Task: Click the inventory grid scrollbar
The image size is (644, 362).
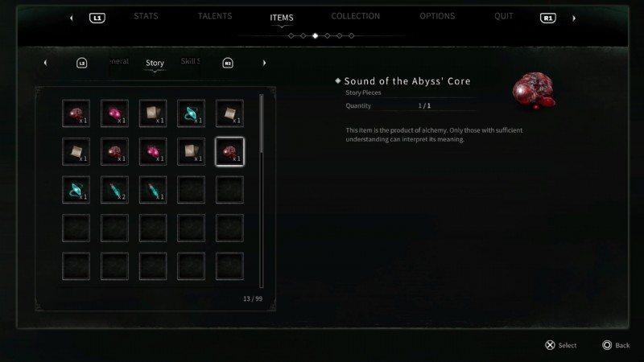Action: pyautogui.click(x=261, y=191)
